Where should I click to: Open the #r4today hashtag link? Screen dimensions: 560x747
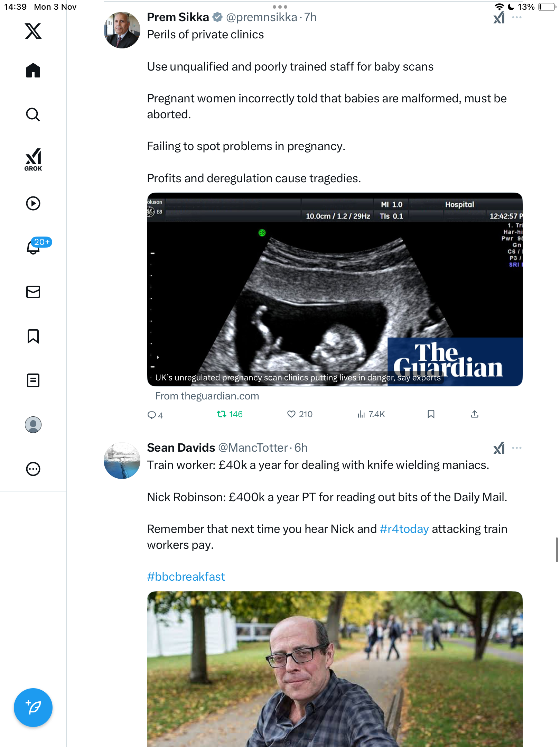[404, 529]
